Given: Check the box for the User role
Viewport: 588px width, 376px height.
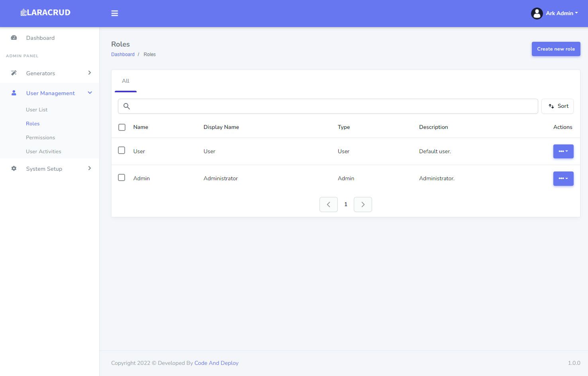Looking at the screenshot, I should click(x=122, y=150).
